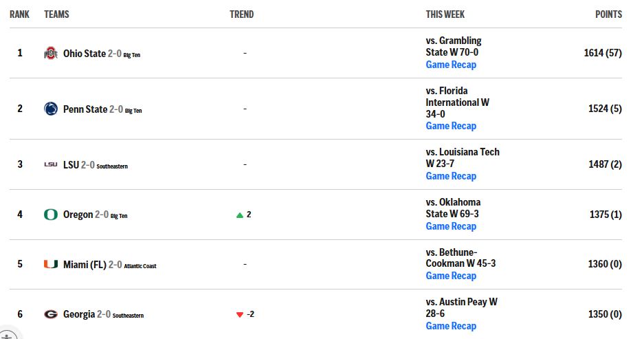Click the Georgia Bulldogs G logo
Screen dimensions: 644x339
point(51,314)
